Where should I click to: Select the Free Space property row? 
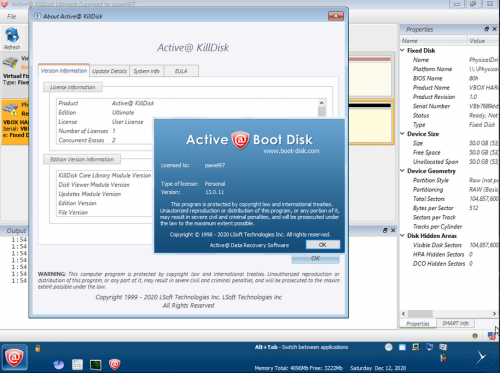pos(449,152)
